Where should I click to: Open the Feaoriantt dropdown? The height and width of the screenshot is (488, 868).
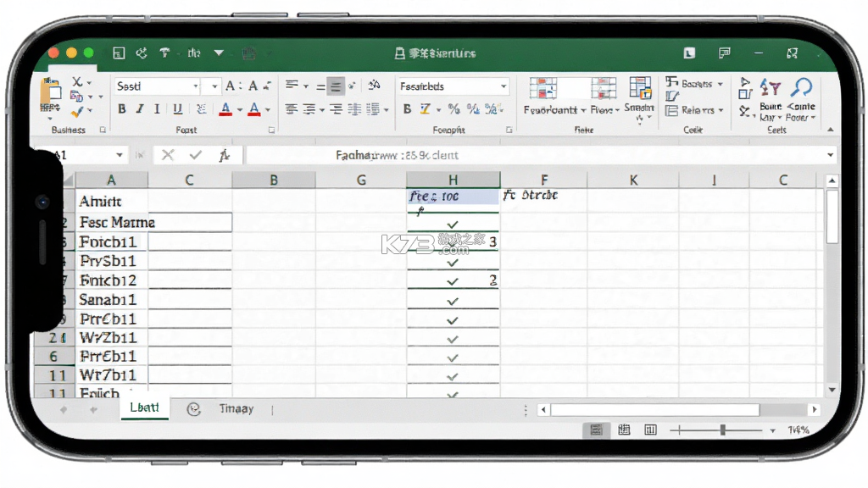point(583,110)
